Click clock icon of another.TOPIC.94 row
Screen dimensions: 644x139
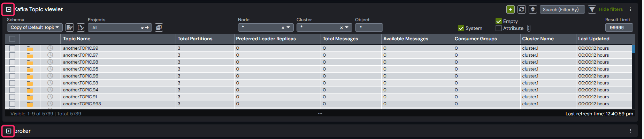(x=50, y=90)
